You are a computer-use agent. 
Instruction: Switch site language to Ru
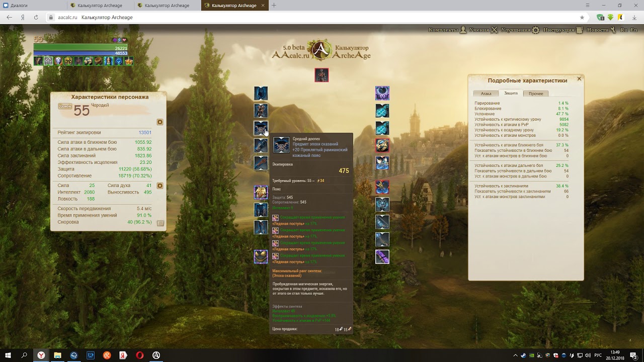pos(624,30)
